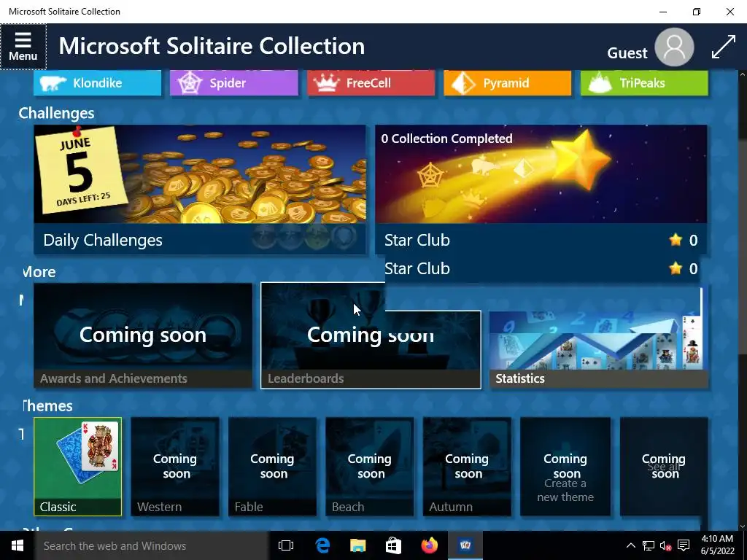Click the Microsoft Solitaire Collection header title
747x560 pixels.
pyautogui.click(x=212, y=47)
